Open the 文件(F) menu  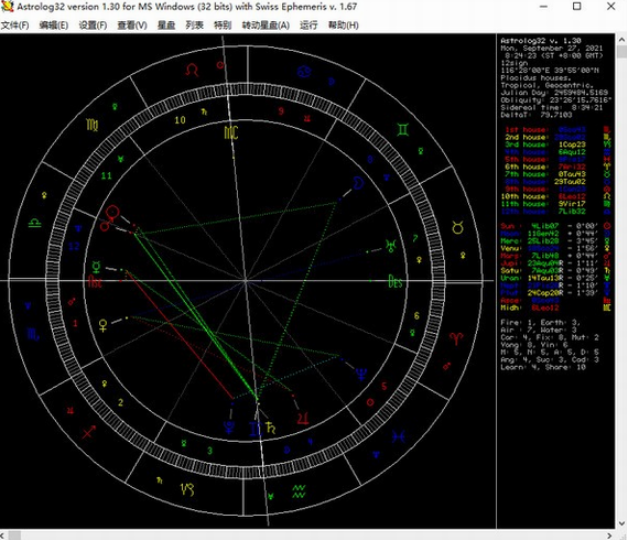pyautogui.click(x=15, y=24)
